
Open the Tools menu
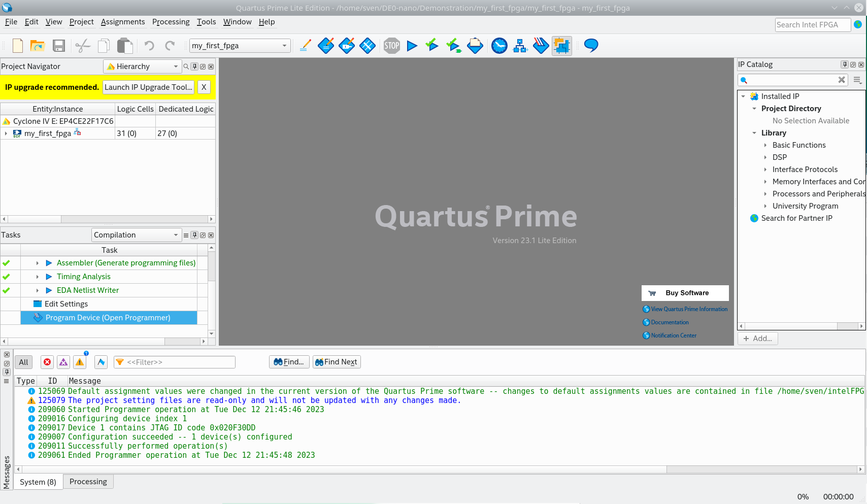[206, 22]
